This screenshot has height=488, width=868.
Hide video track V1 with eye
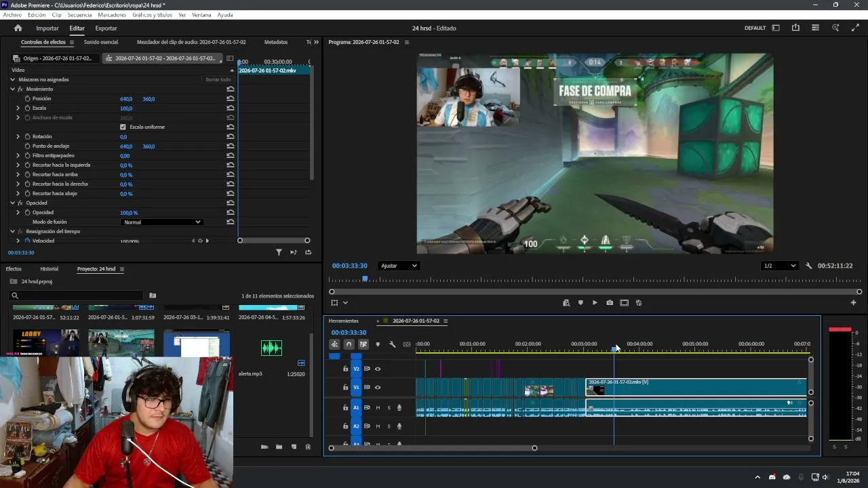[378, 388]
